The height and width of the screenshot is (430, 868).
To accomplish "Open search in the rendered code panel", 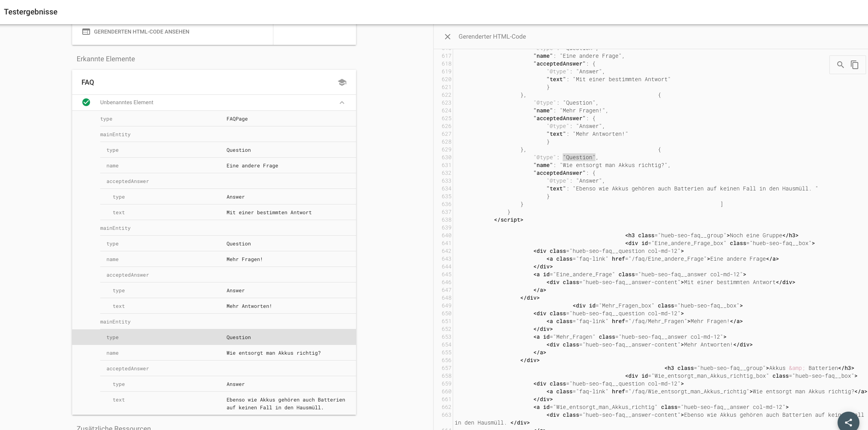I will 840,65.
